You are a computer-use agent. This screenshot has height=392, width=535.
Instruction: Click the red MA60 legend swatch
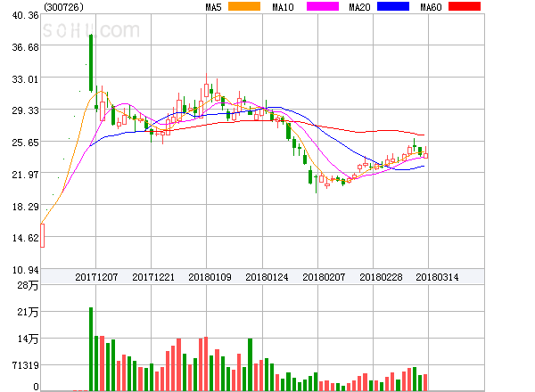[465, 6]
